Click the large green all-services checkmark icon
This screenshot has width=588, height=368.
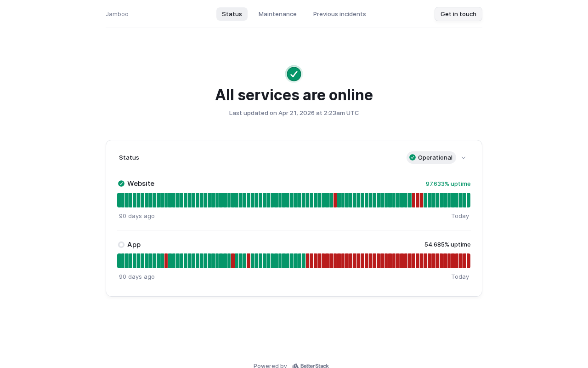pyautogui.click(x=294, y=74)
